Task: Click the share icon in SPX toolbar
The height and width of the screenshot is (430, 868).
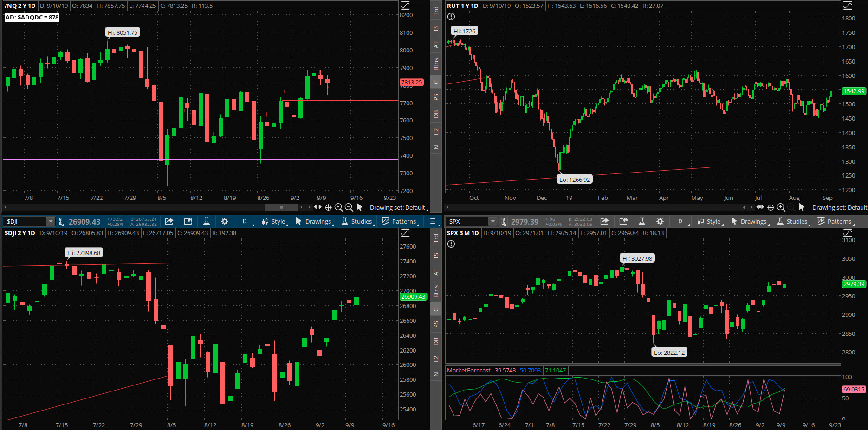Action: tap(604, 221)
